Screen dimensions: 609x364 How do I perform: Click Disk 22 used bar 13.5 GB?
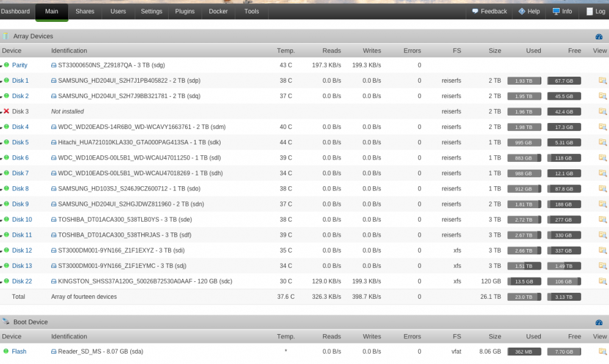524,281
